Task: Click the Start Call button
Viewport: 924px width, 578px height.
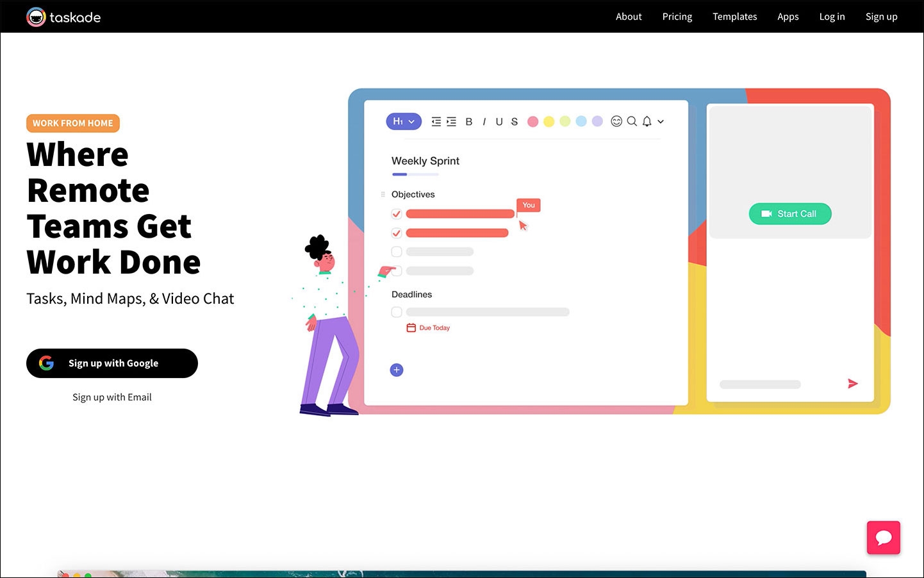Action: click(790, 213)
